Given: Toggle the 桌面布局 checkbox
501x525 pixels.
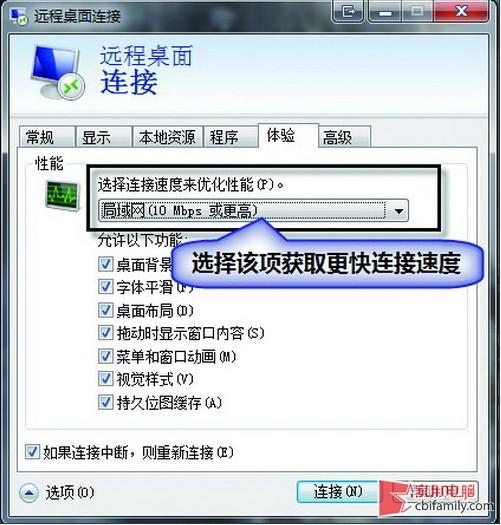Looking at the screenshot, I should coord(105,310).
